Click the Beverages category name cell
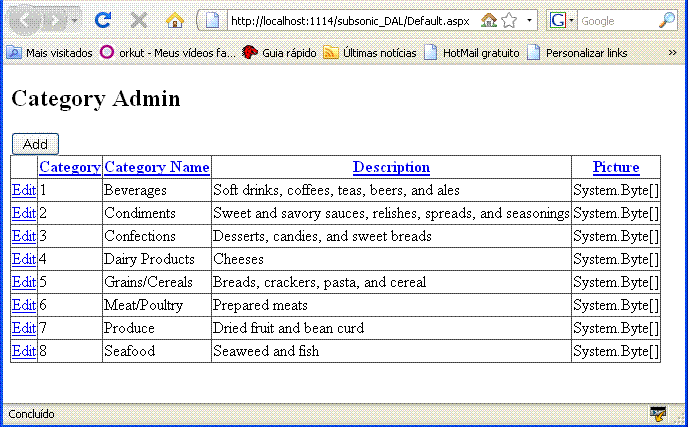This screenshot has height=427, width=688. pos(157,190)
